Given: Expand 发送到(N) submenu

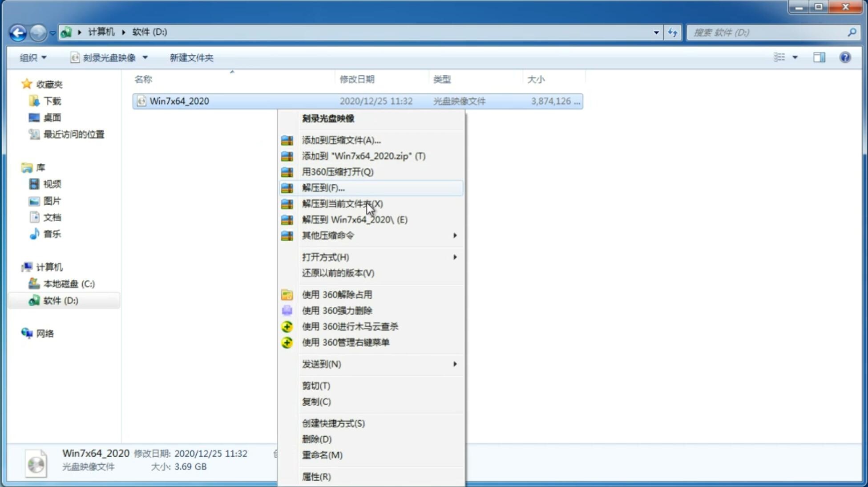Looking at the screenshot, I should pos(379,363).
